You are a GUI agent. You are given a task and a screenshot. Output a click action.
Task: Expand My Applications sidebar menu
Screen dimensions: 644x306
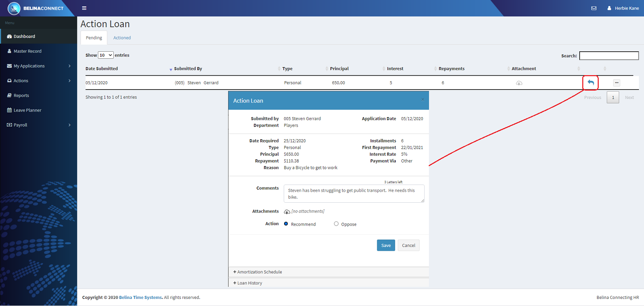(39, 66)
